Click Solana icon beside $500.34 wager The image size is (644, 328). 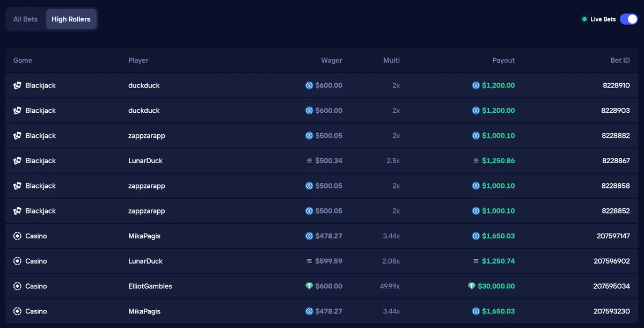pyautogui.click(x=309, y=161)
